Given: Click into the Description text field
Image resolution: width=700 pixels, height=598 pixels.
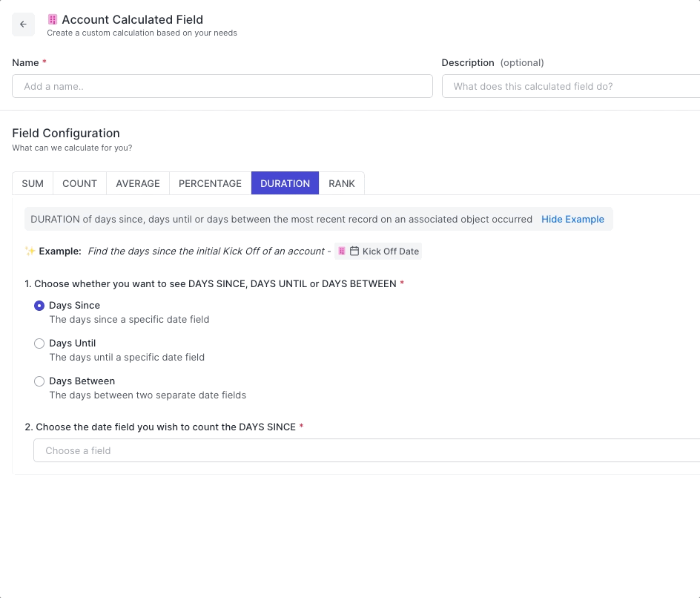Looking at the screenshot, I should click(x=571, y=86).
